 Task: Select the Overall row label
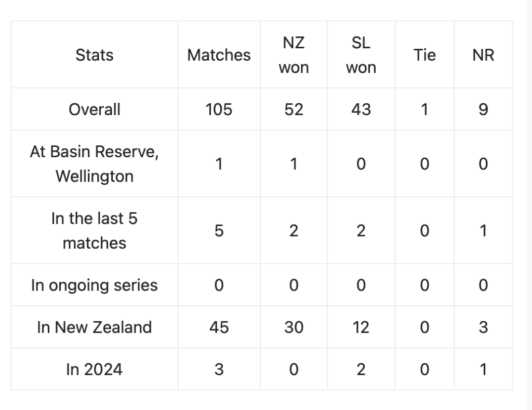tap(95, 110)
